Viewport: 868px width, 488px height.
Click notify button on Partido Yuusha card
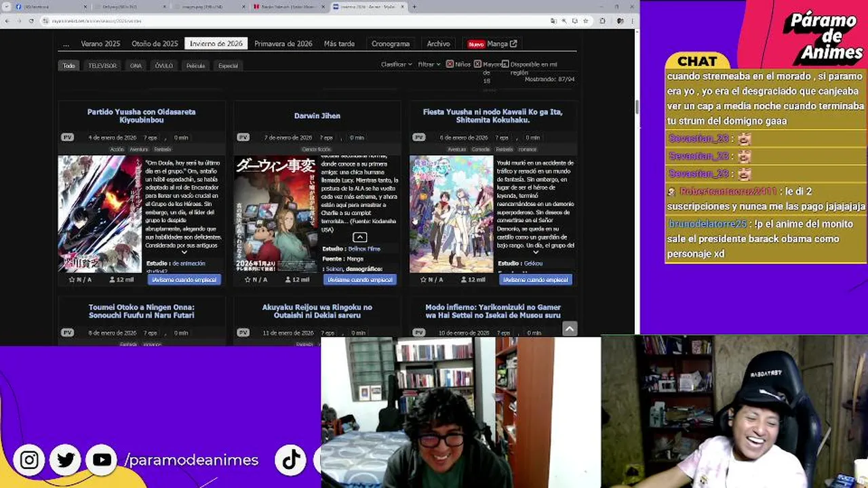click(x=184, y=279)
